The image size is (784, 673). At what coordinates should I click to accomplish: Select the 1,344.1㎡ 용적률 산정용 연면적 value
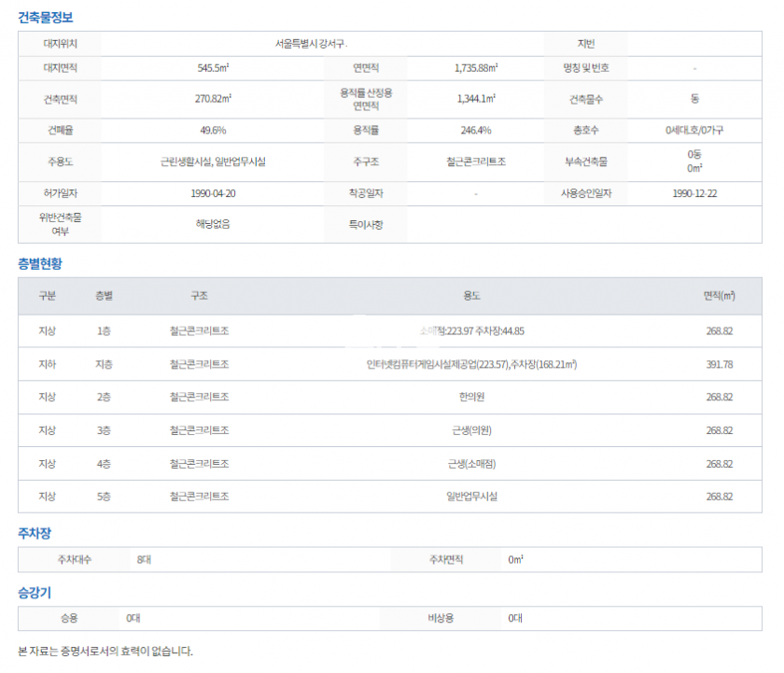tap(476, 99)
